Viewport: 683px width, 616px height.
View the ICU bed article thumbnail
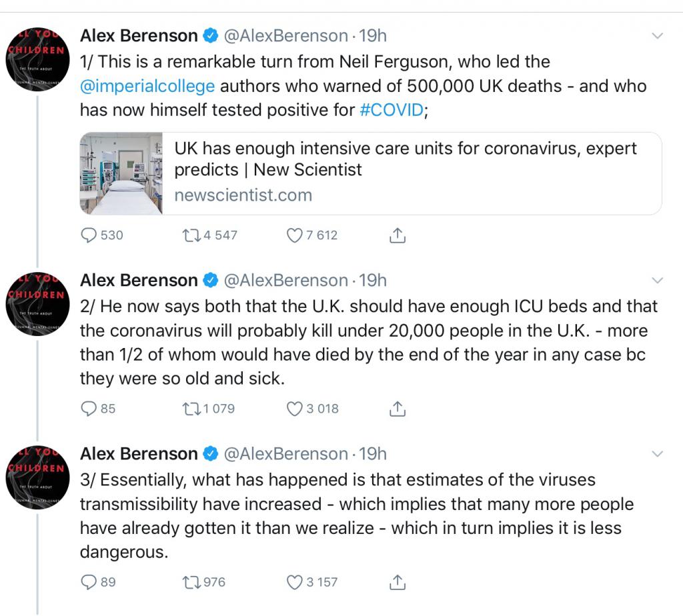pyautogui.click(x=121, y=173)
